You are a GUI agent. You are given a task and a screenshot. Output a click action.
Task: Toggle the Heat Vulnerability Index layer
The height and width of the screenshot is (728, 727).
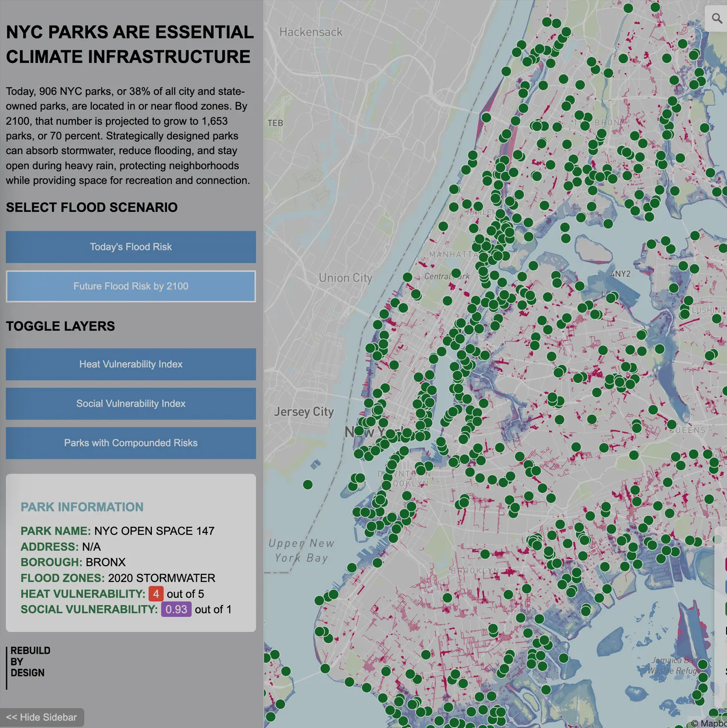coord(131,364)
